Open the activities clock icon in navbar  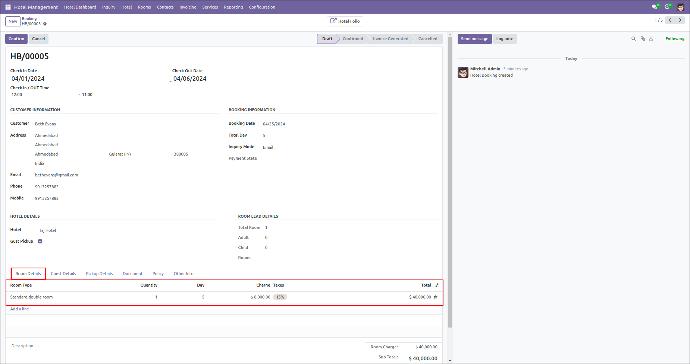668,7
